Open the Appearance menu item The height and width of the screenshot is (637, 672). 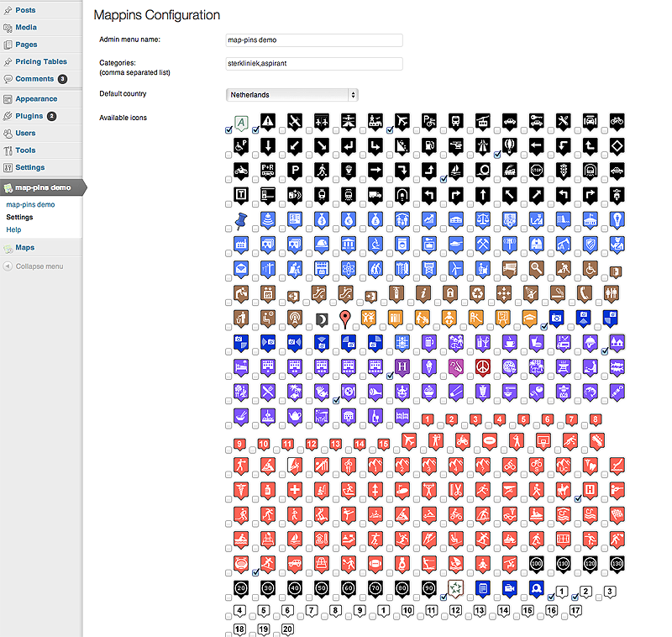point(35,99)
